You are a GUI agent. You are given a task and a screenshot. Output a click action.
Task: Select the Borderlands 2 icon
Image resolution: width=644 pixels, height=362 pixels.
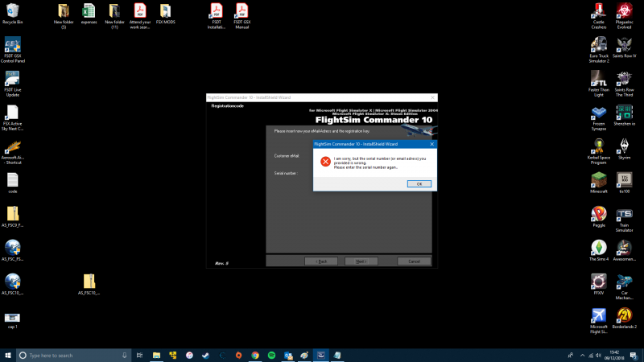pyautogui.click(x=624, y=319)
